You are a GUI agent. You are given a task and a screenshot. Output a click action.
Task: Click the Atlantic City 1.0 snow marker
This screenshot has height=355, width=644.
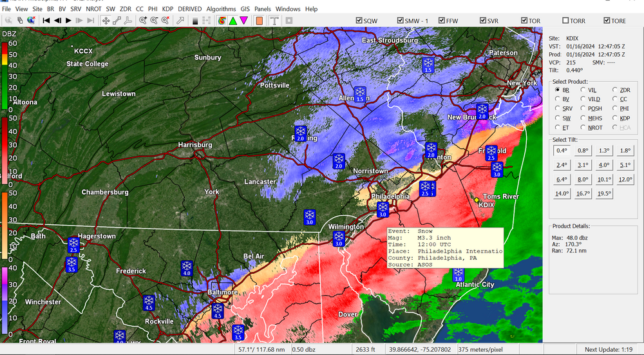point(459,274)
